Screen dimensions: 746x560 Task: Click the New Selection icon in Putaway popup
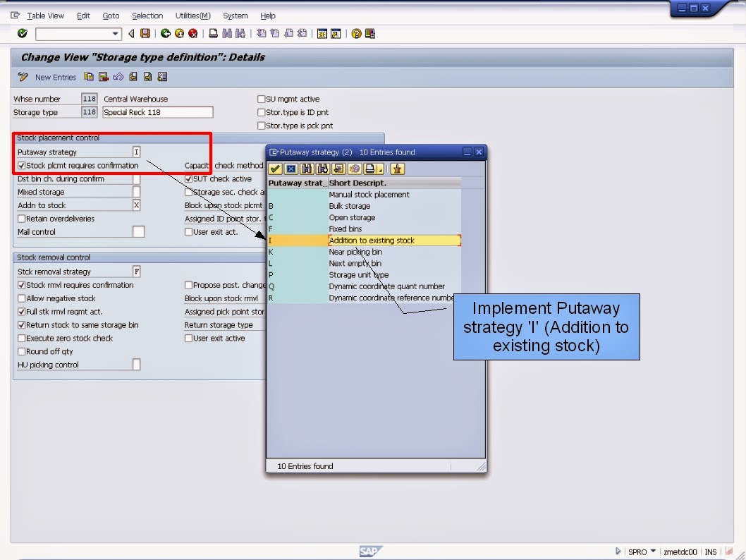(338, 169)
